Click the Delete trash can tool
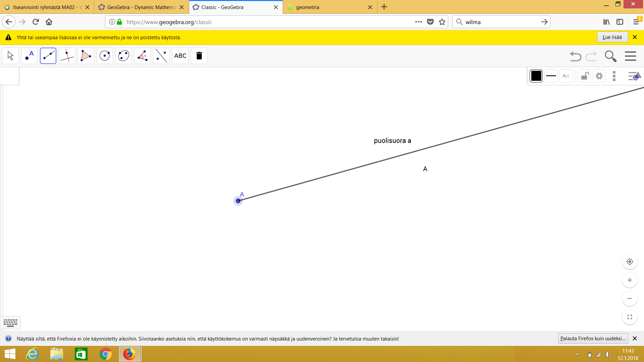 (199, 56)
